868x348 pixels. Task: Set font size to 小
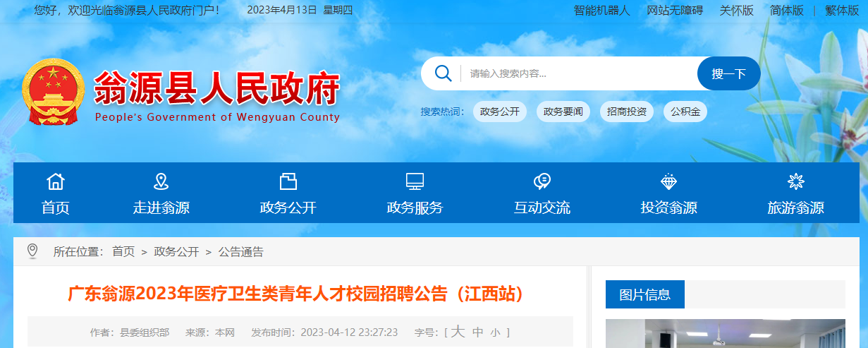(x=496, y=332)
